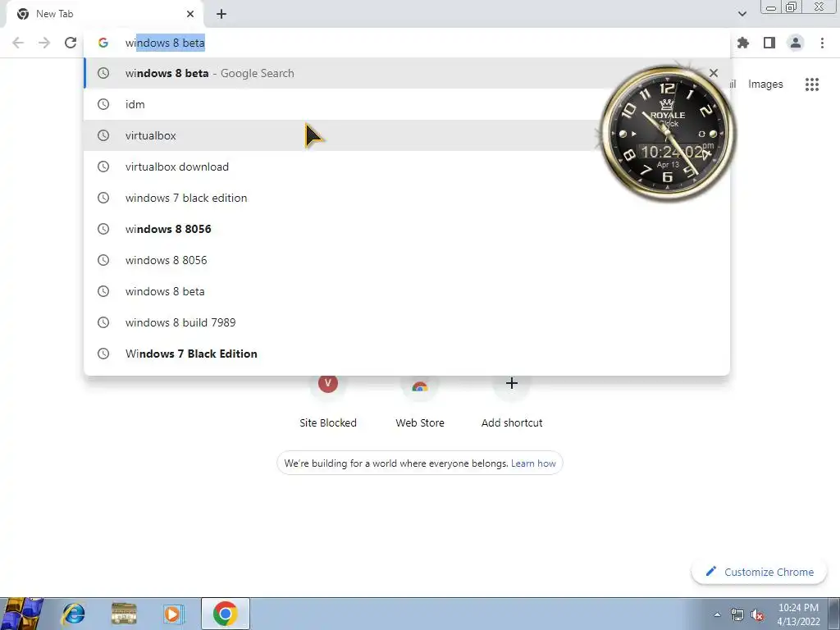840x630 pixels.
Task: Click clock icon beside 'windows 8 build 7989'
Action: [x=103, y=322]
